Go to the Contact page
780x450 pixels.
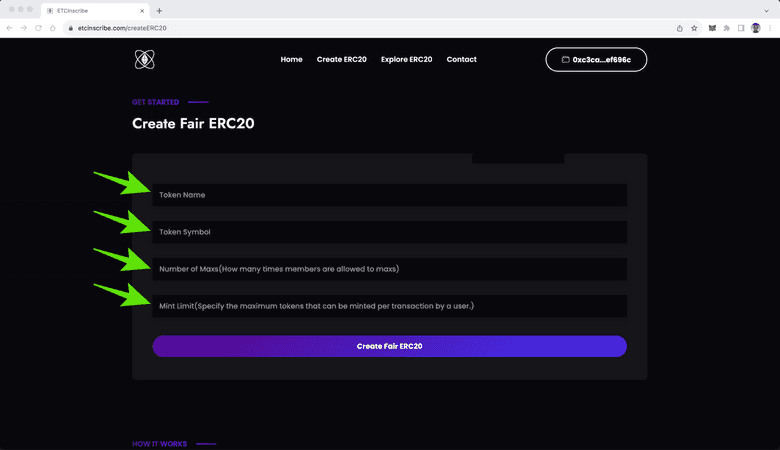point(461,60)
